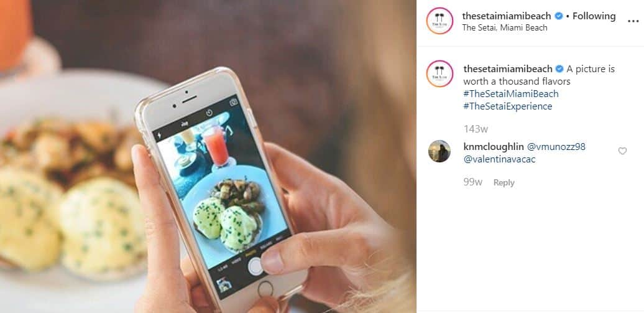This screenshot has width=644, height=313.
Task: Open knmcloughlin username link
Action: (494, 146)
